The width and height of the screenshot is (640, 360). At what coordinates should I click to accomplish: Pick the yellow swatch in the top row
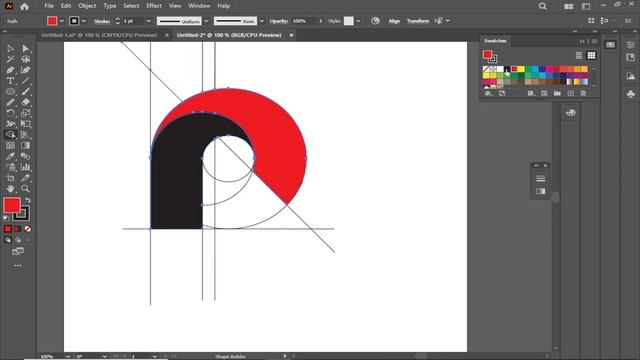tap(521, 69)
